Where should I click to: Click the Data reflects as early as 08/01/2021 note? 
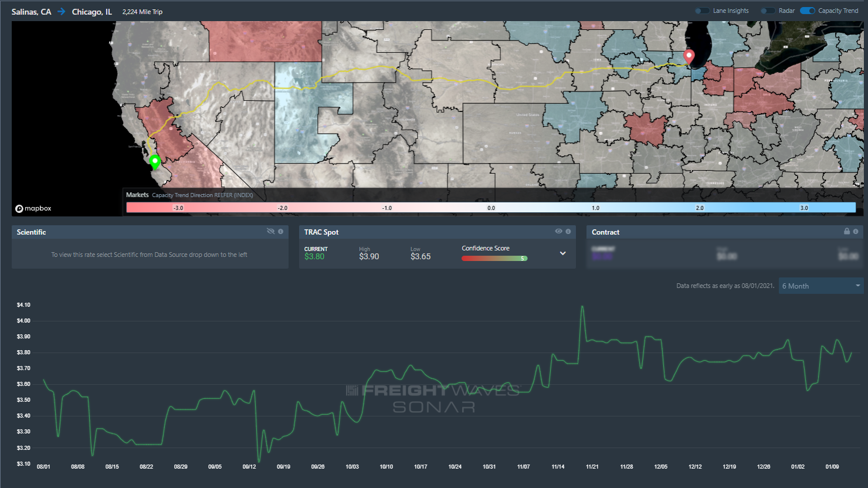tap(725, 286)
